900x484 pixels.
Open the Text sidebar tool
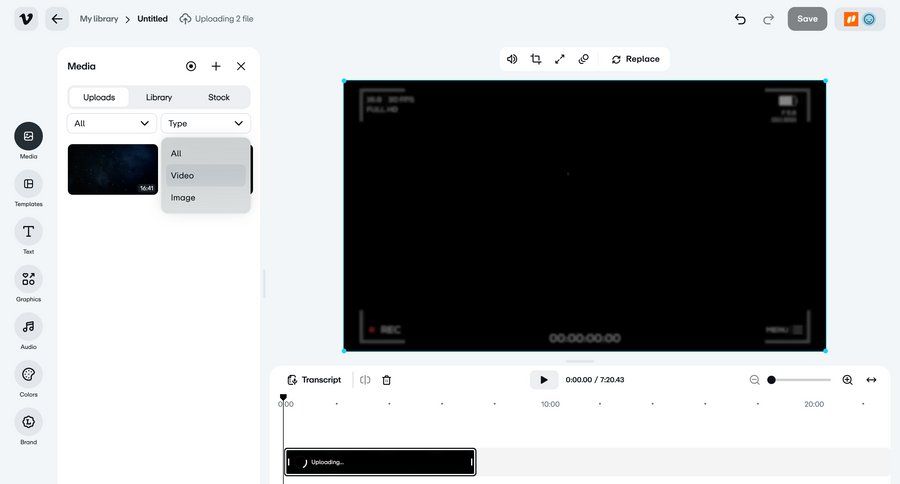pyautogui.click(x=28, y=236)
